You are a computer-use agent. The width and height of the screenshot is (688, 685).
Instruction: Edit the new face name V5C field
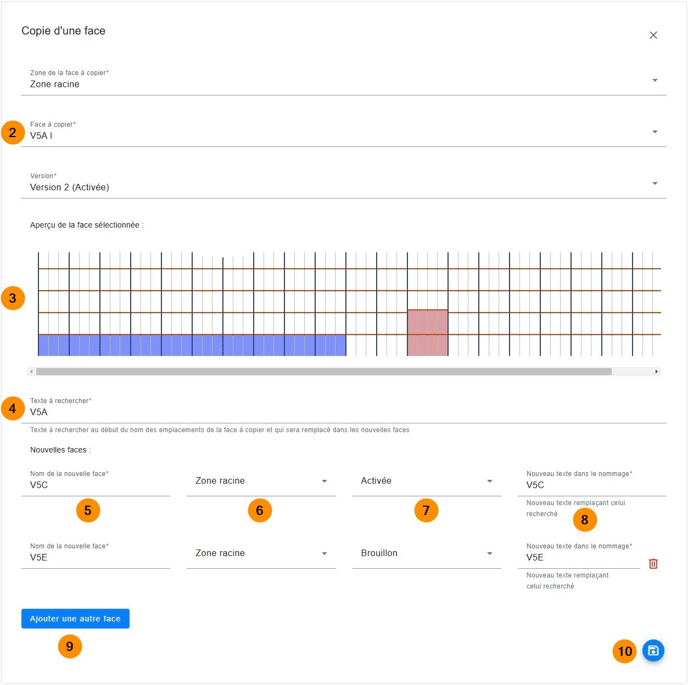pos(95,485)
